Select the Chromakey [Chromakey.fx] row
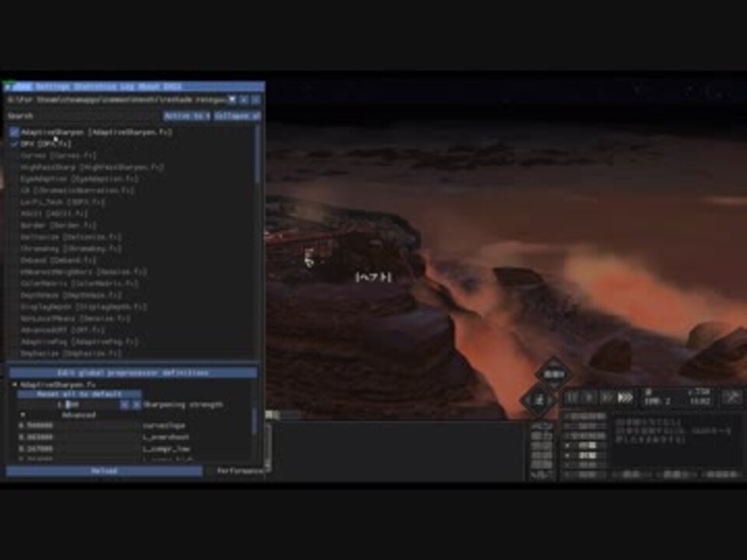 [71, 249]
